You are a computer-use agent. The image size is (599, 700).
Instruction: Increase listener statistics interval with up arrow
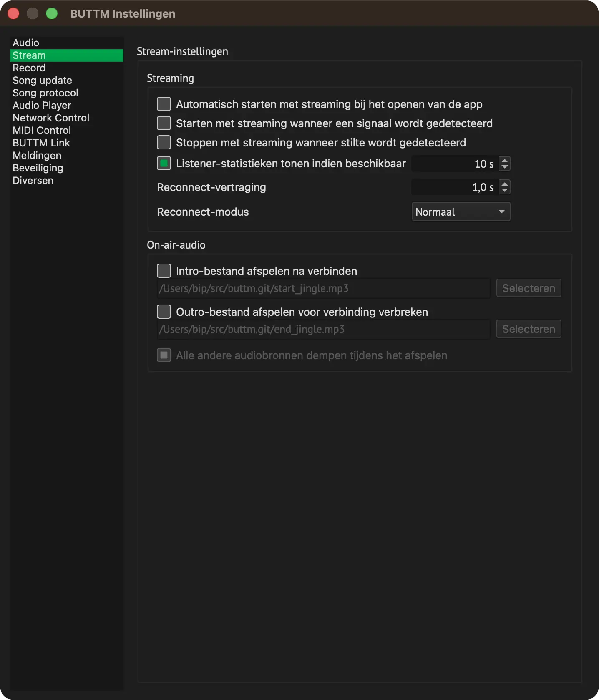505,160
